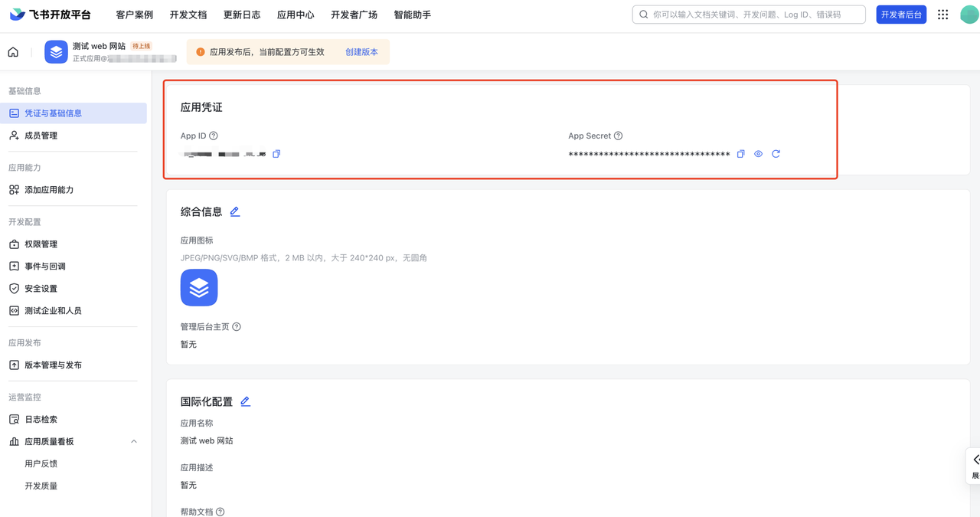Regenerate the App Secret with refresh icon
This screenshot has height=517, width=980.
776,154
